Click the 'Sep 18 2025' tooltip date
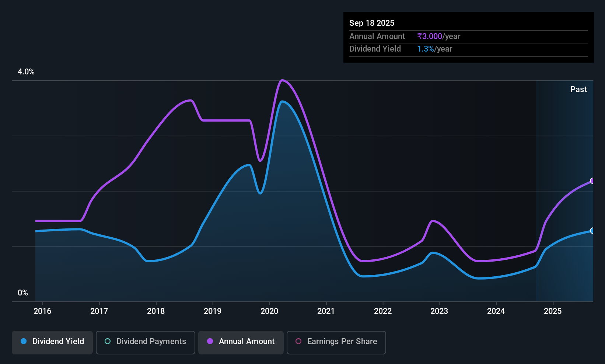This screenshot has height=364, width=605. [372, 23]
